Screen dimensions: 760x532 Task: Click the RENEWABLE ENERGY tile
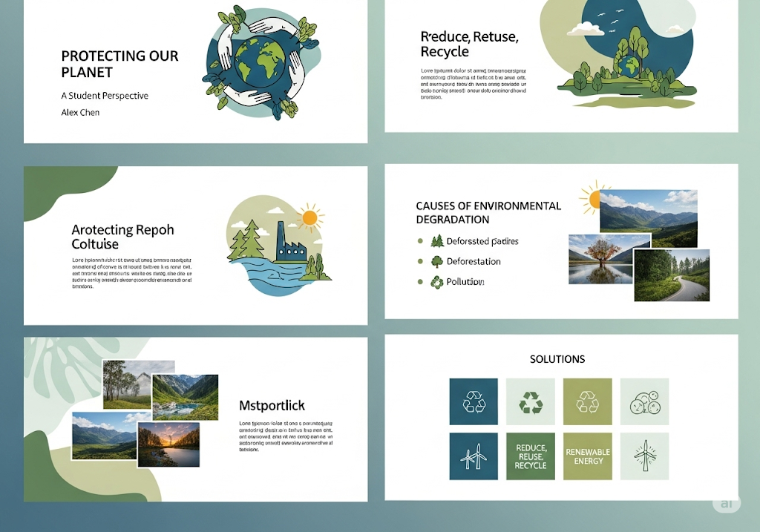pyautogui.click(x=588, y=456)
